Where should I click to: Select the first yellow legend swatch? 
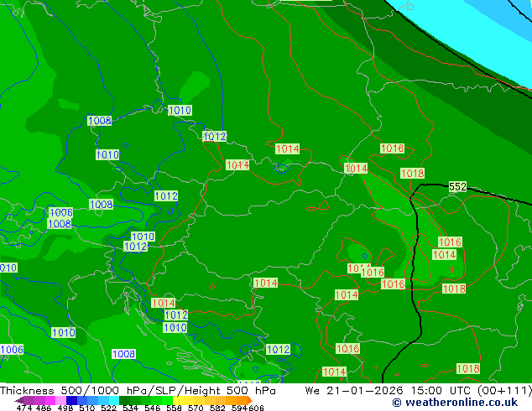178,400
